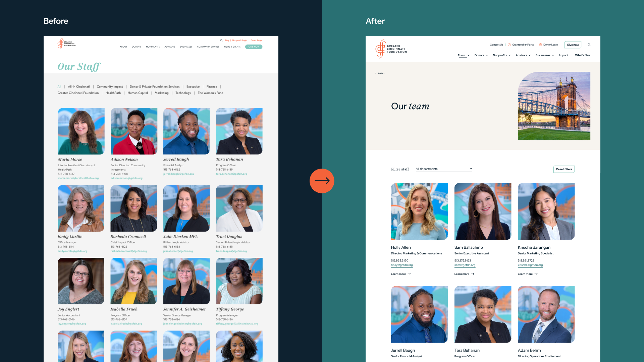Click the GCF logo on the Before page
Screen dimensions: 644x362
pos(66,44)
